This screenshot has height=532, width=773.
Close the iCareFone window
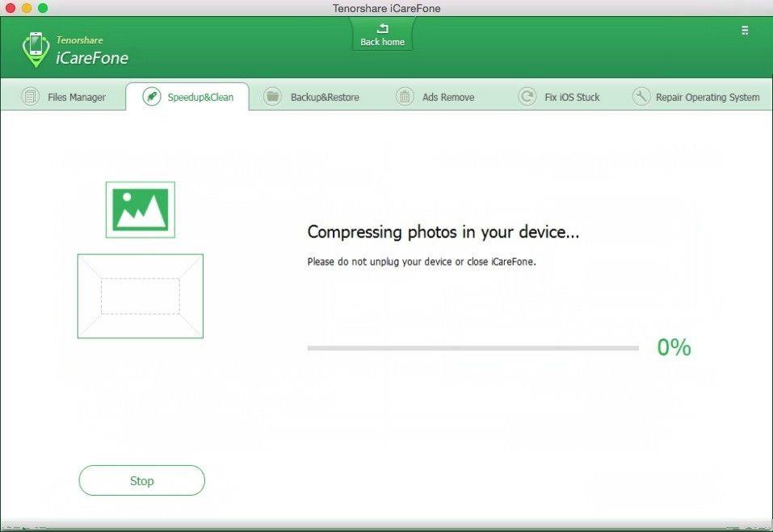tap(11, 8)
